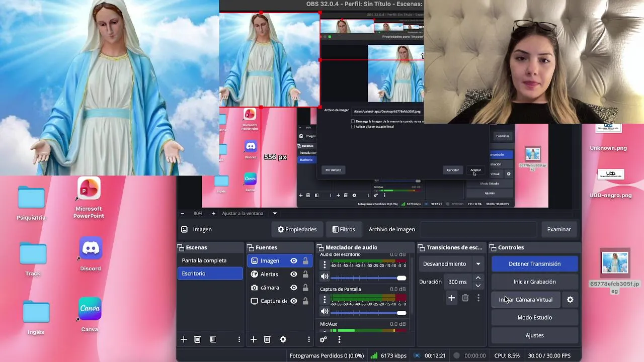The height and width of the screenshot is (362, 644).
Task: Enable Modo Estudio
Action: pos(534,317)
